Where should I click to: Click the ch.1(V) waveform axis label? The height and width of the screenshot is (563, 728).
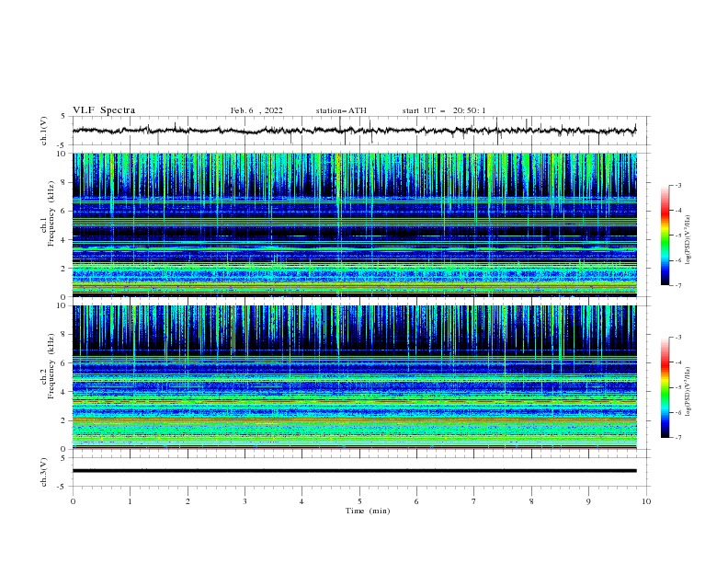[x=44, y=131]
